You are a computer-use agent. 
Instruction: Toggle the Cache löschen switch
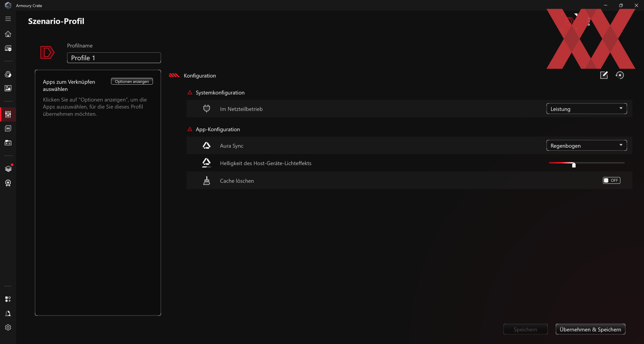pyautogui.click(x=611, y=181)
